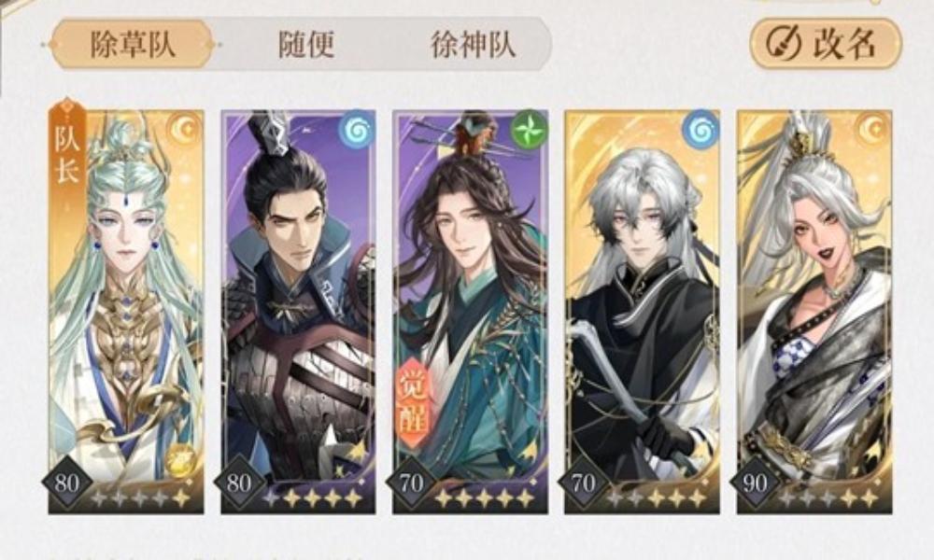Click swirl element icon on black-robed card

pos(700,127)
